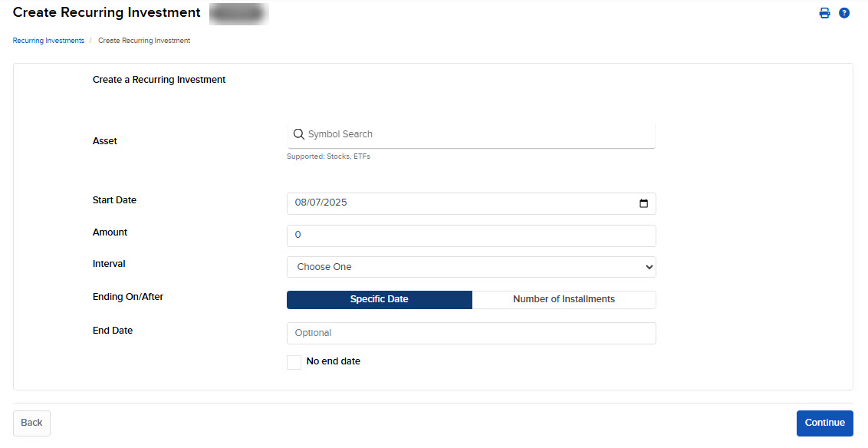868x448 pixels.
Task: Expand the Choose One interval selector
Action: [x=471, y=266]
